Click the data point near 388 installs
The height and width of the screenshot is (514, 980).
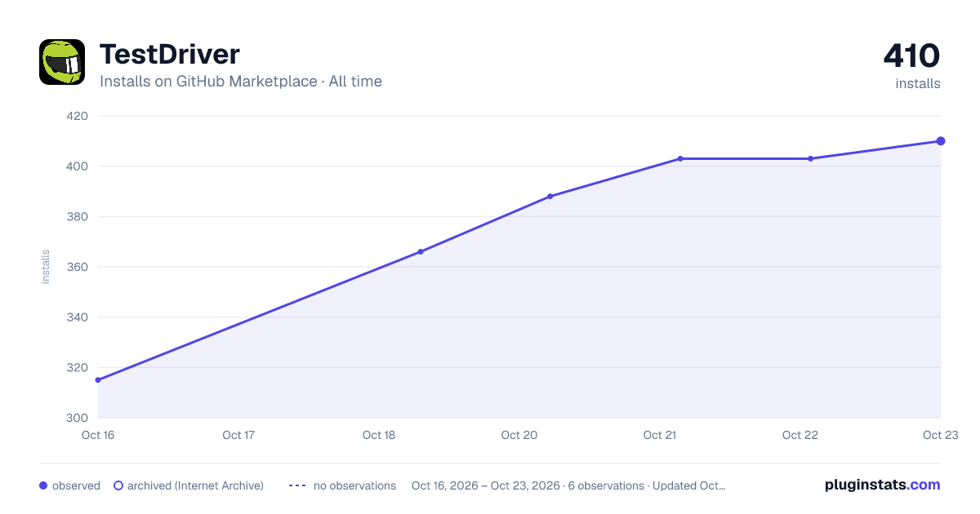pos(550,197)
